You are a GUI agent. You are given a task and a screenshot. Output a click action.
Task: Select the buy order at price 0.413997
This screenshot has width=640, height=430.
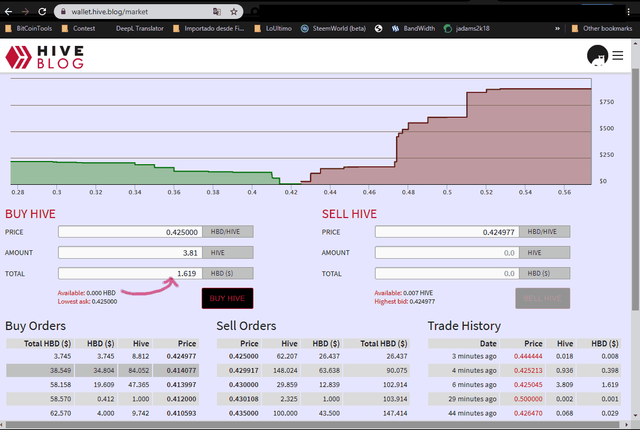pos(102,385)
